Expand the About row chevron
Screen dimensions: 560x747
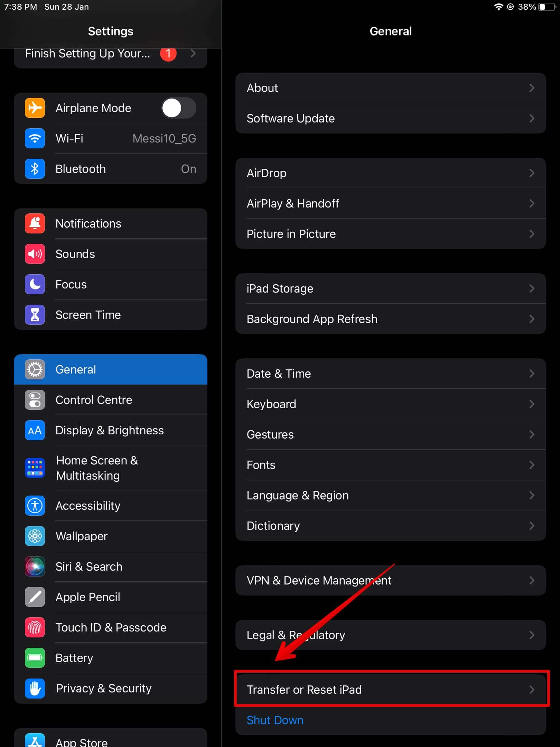[532, 88]
